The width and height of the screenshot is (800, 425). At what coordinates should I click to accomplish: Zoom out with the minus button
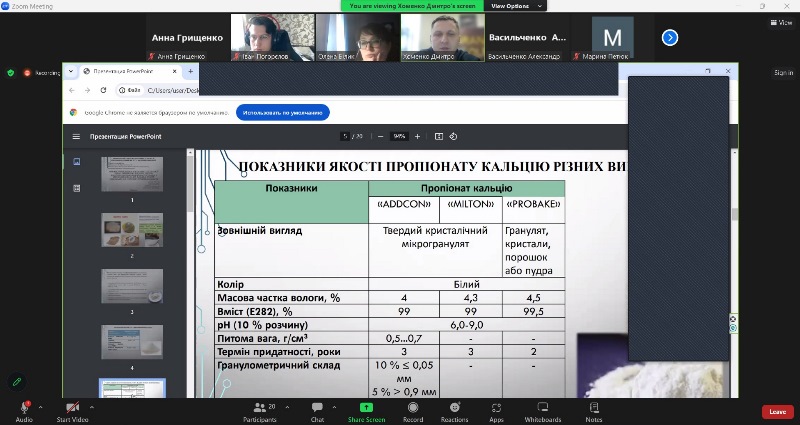(380, 136)
